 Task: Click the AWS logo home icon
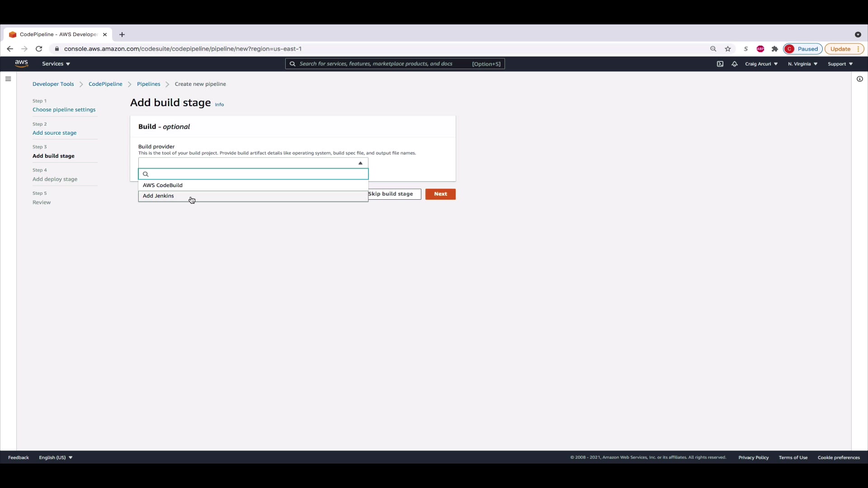tap(21, 64)
